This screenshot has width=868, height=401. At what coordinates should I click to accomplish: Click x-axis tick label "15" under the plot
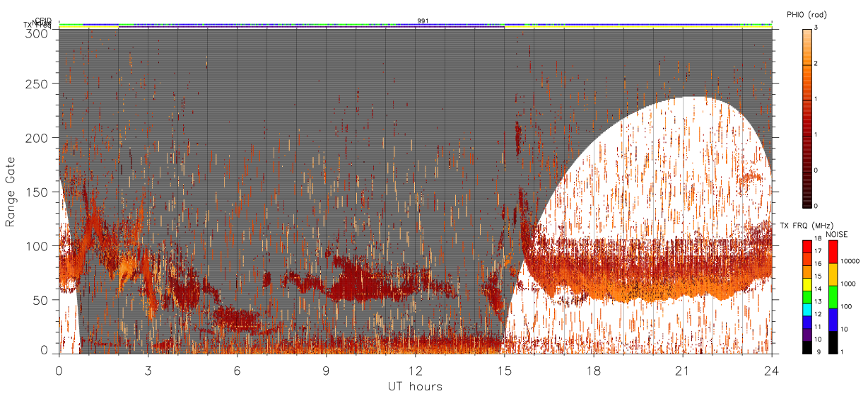point(504,370)
